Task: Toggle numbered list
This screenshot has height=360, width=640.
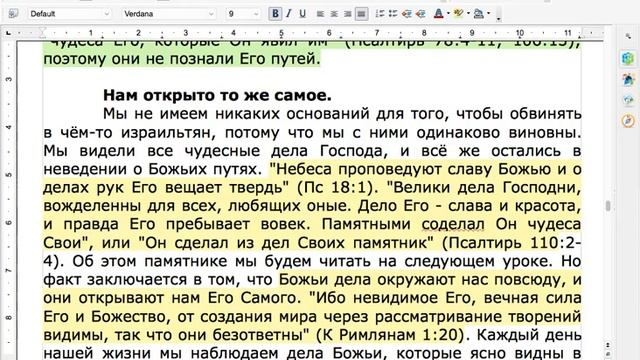Action: coord(380,14)
